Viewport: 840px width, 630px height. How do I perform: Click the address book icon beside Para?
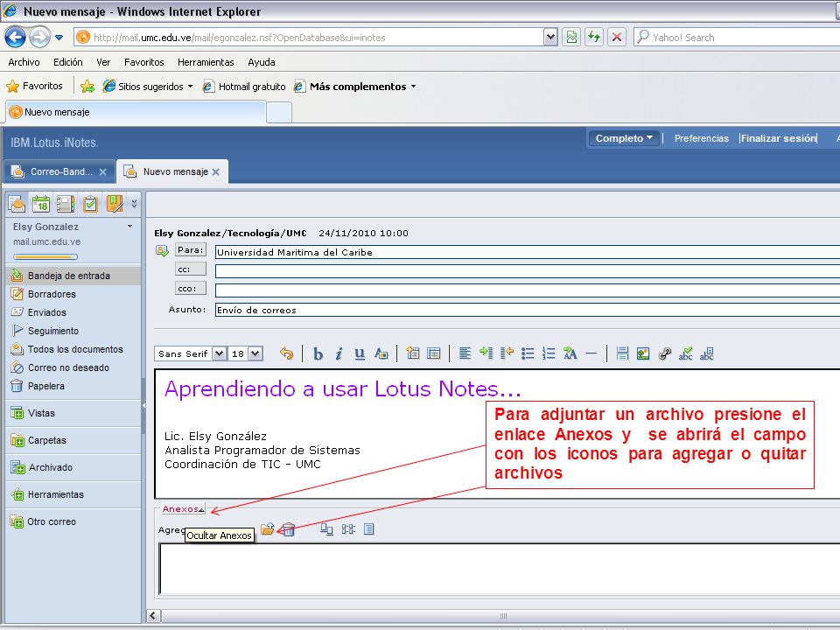click(162, 251)
